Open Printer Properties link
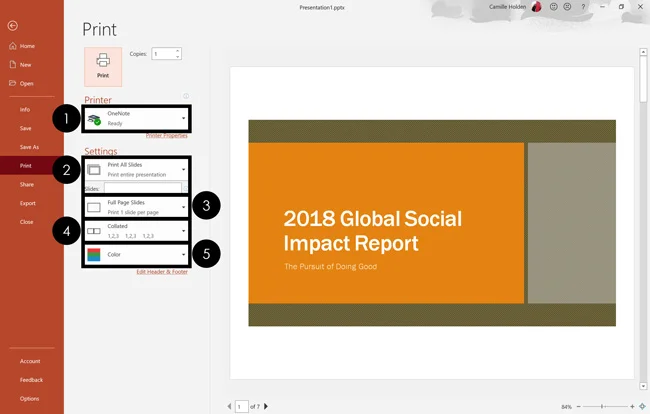 (x=166, y=136)
